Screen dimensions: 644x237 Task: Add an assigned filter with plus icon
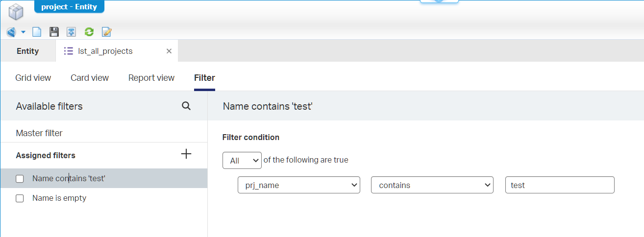pos(186,154)
